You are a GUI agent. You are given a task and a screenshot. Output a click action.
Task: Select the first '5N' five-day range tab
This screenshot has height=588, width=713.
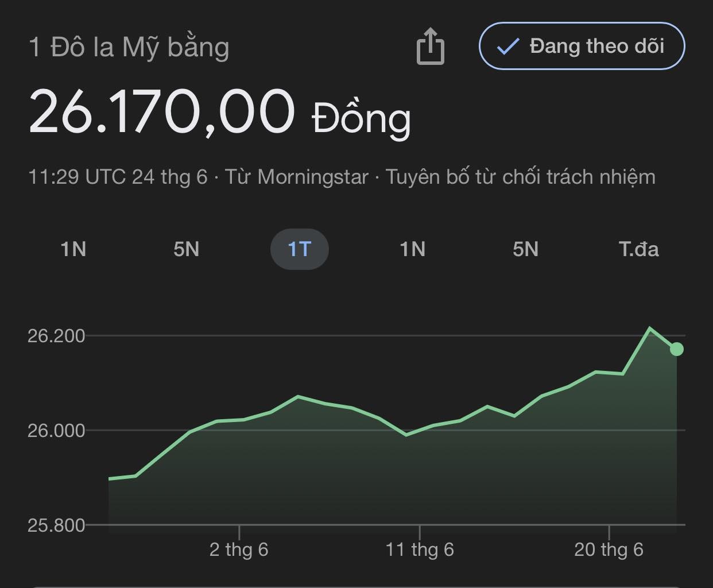point(187,249)
